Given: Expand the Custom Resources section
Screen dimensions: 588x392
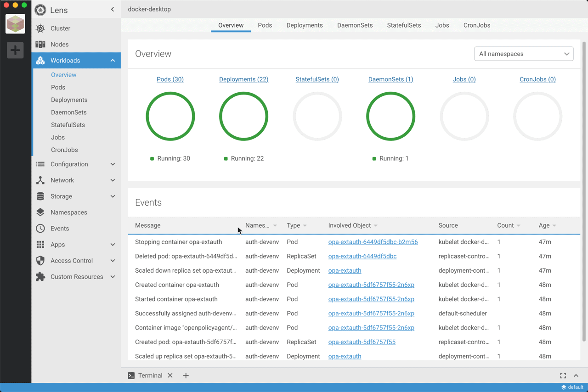Looking at the screenshot, I should (x=113, y=277).
